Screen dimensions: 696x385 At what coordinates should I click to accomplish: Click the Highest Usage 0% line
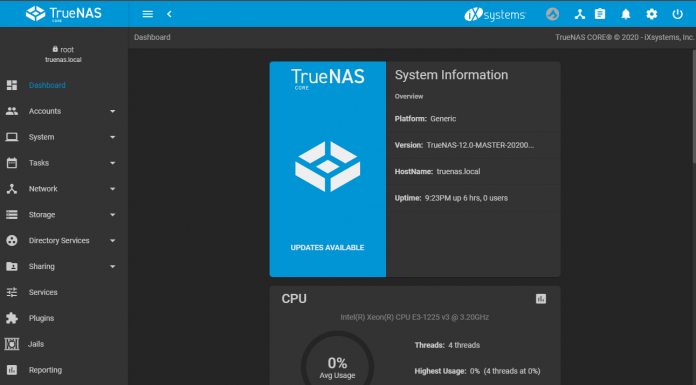[x=477, y=371]
